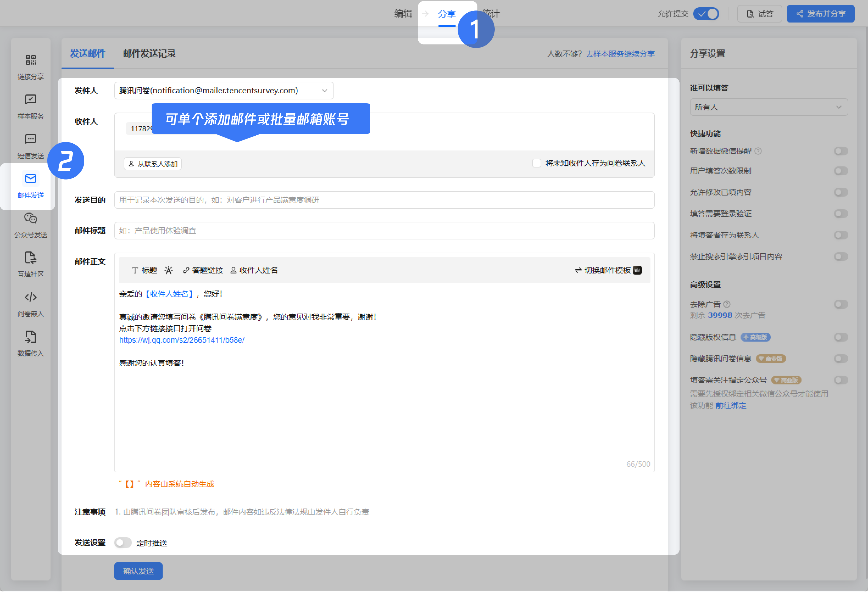Open the 短信发送 sidebar icon
This screenshot has width=868, height=592.
[x=30, y=139]
